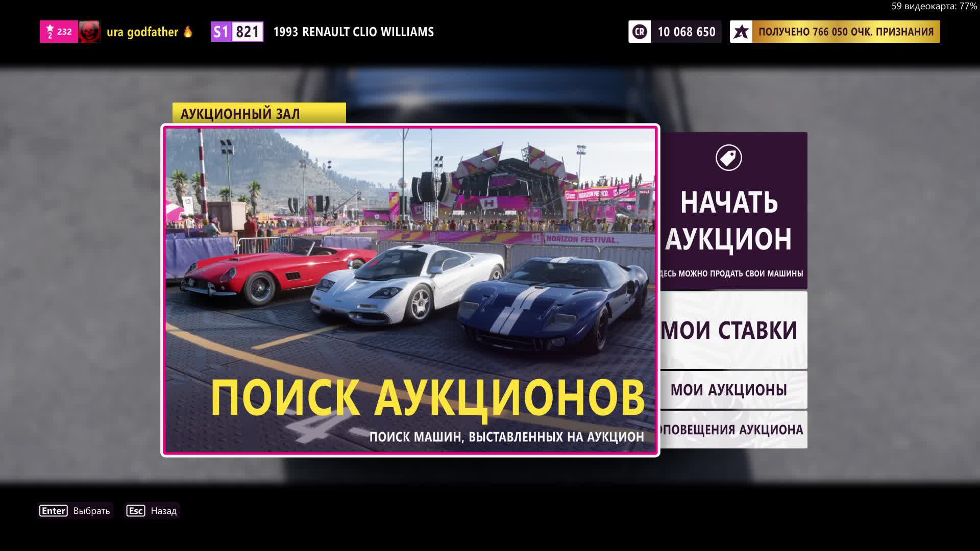
Task: Click the star accolade points icon
Action: point(741,32)
